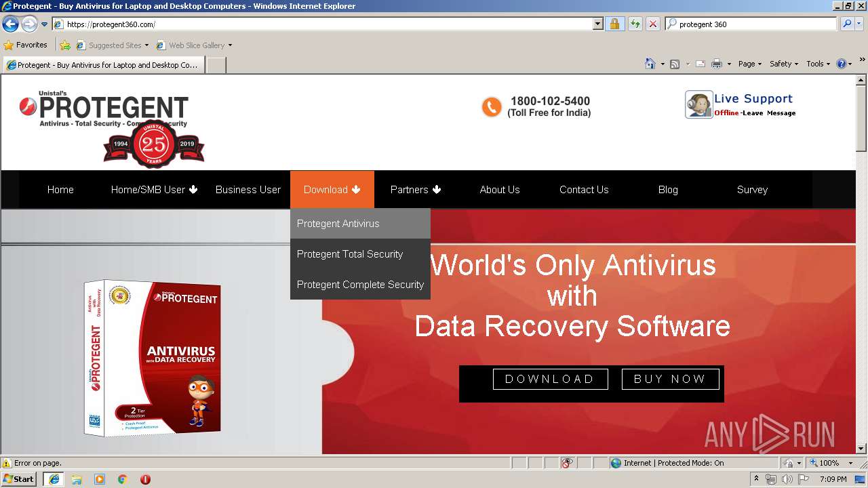Open Windows Media Player in taskbar
This screenshot has width=868, height=488.
[x=100, y=479]
